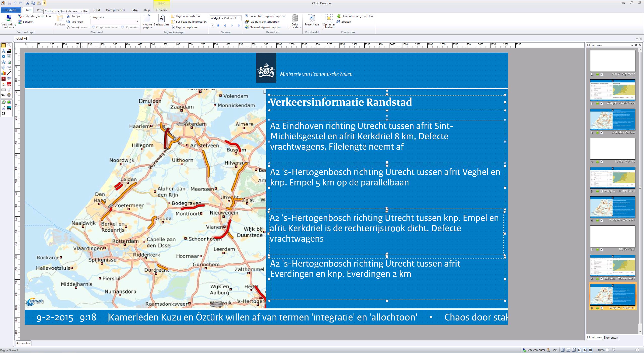Open the Bestand menu

pos(11,10)
